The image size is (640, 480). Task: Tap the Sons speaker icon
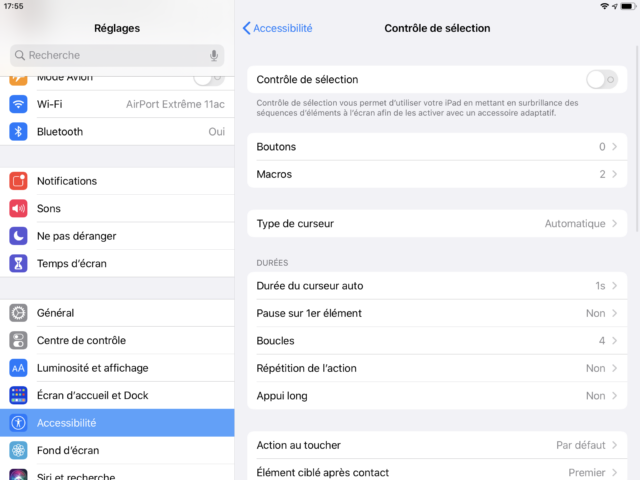click(x=18, y=208)
